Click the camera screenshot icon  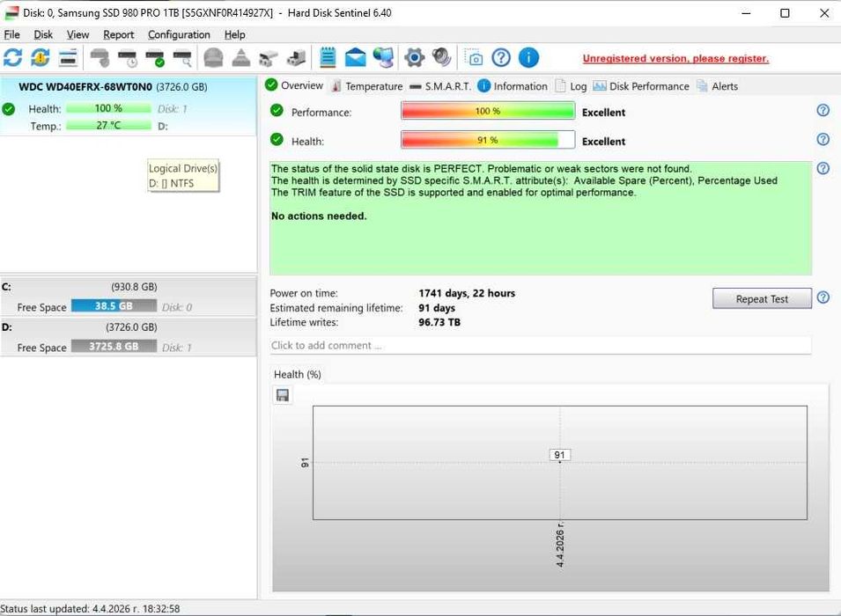474,57
